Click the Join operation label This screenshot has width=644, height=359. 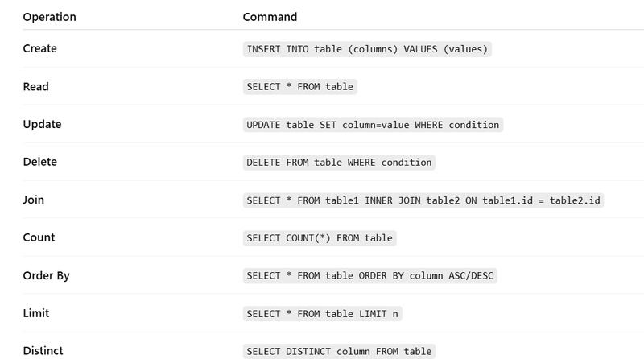(x=33, y=200)
